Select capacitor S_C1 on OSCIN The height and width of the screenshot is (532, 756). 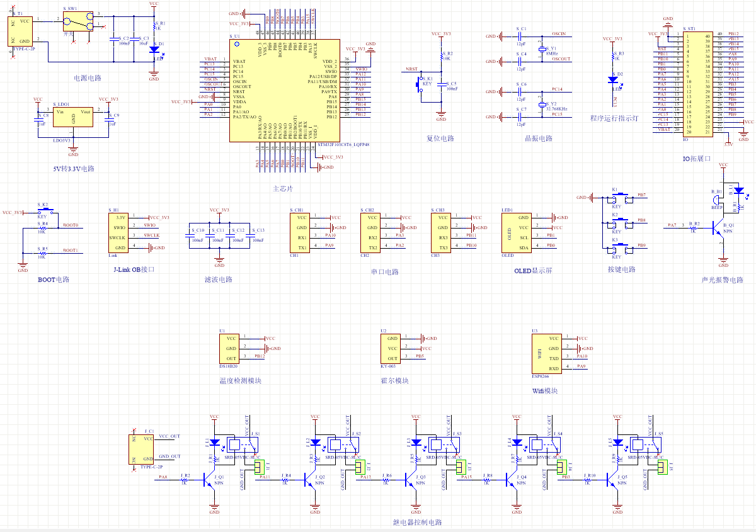point(521,37)
